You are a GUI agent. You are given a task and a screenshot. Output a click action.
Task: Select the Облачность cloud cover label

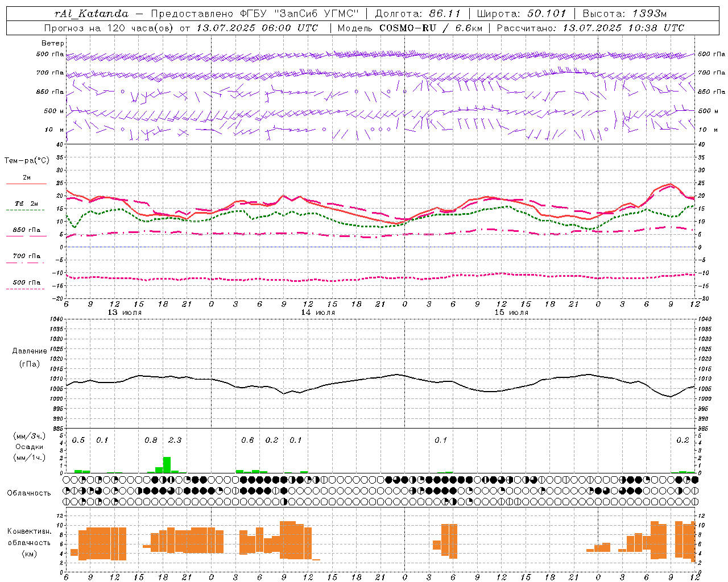(x=29, y=493)
